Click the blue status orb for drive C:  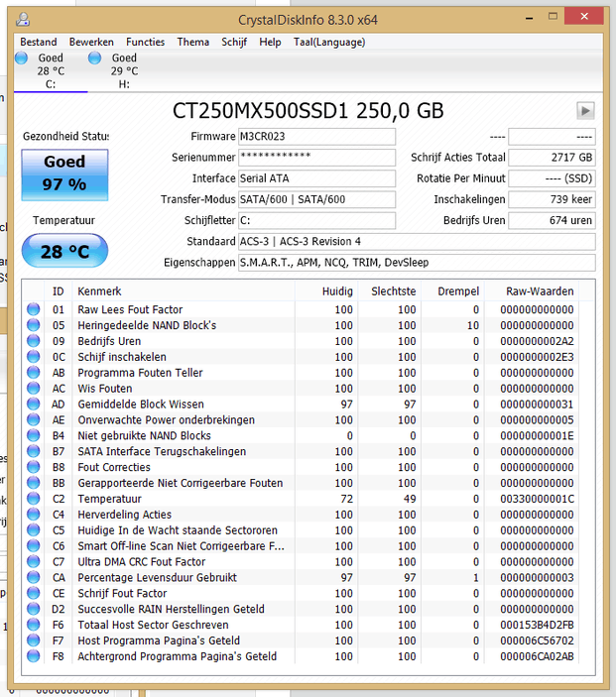(22, 58)
